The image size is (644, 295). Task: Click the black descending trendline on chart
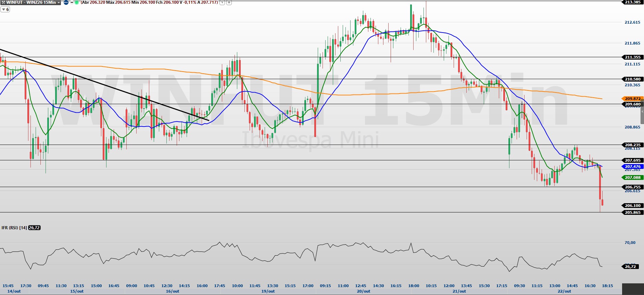click(104, 85)
